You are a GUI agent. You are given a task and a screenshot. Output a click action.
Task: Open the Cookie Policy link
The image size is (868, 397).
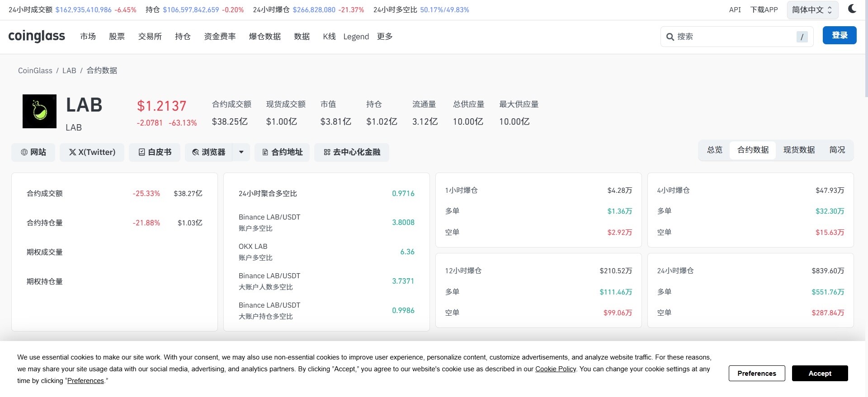click(x=556, y=369)
